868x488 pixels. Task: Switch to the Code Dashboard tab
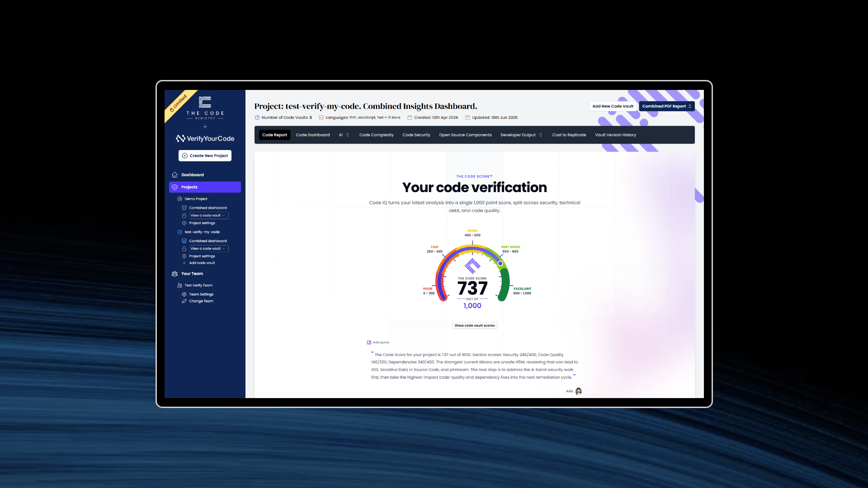tap(313, 135)
